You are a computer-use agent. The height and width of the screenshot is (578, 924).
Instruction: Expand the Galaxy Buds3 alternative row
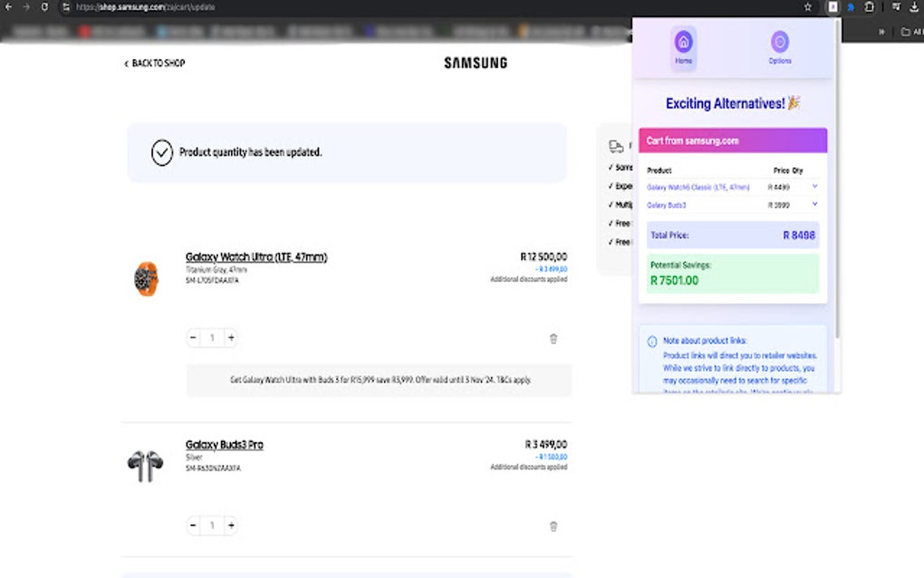coord(814,205)
